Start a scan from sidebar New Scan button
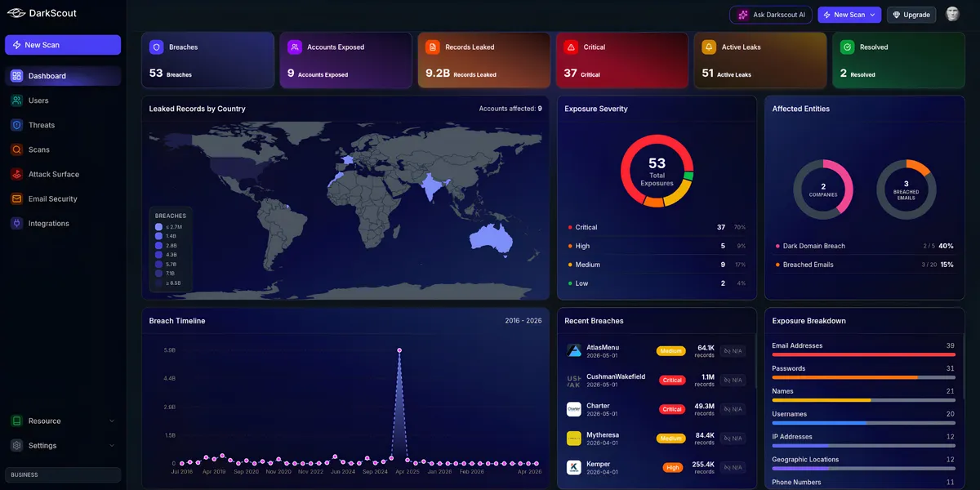Image resolution: width=980 pixels, height=490 pixels. coord(63,45)
